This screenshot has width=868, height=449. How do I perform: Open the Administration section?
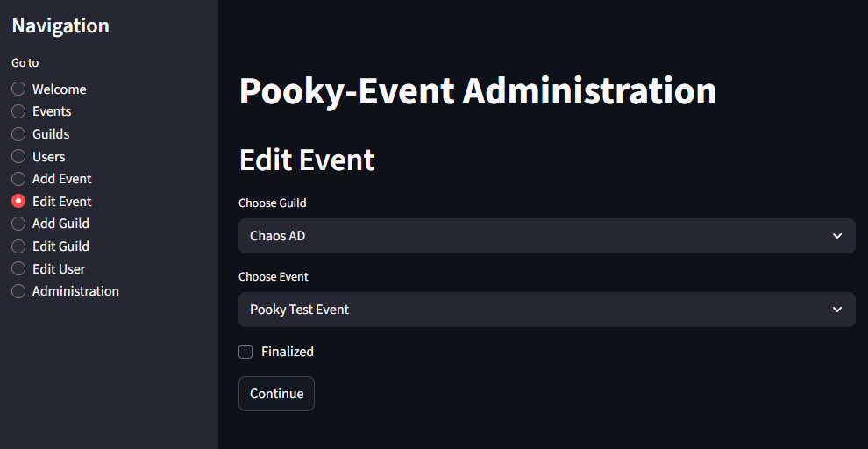point(18,291)
